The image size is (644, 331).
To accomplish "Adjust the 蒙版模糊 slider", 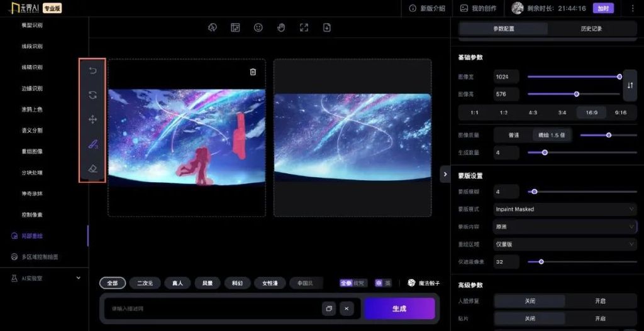I will (582, 192).
